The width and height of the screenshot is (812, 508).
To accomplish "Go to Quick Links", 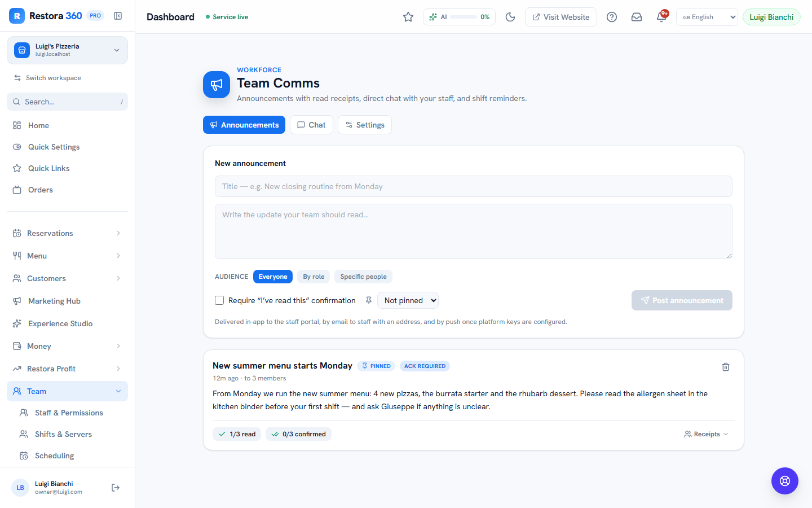I will 67,168.
